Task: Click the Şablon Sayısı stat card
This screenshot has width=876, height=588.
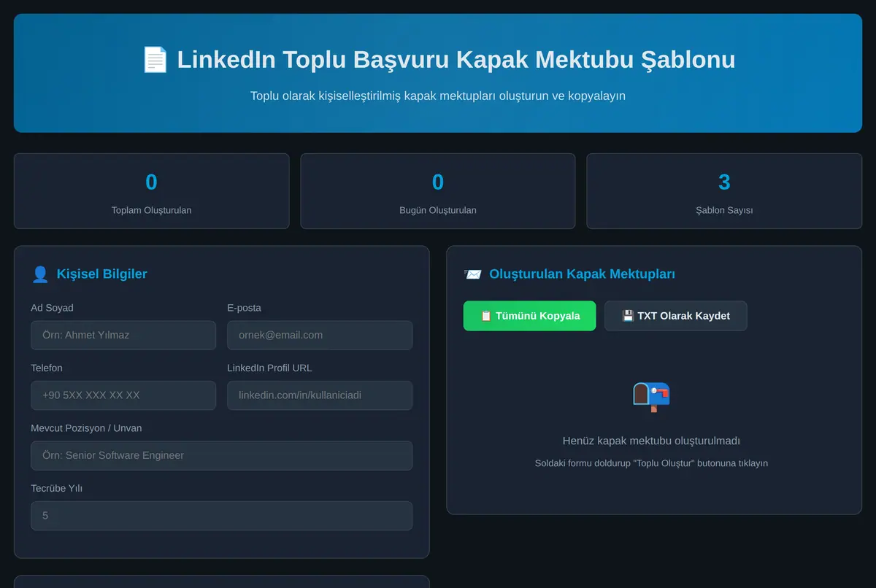Action: pyautogui.click(x=724, y=191)
